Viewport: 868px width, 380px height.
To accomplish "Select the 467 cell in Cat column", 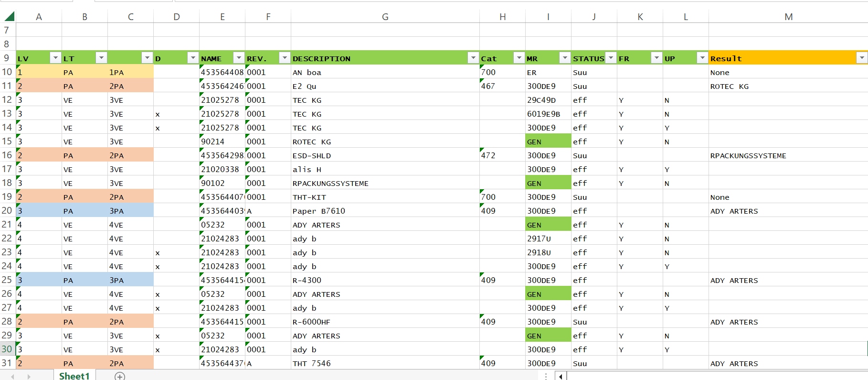I will [502, 86].
